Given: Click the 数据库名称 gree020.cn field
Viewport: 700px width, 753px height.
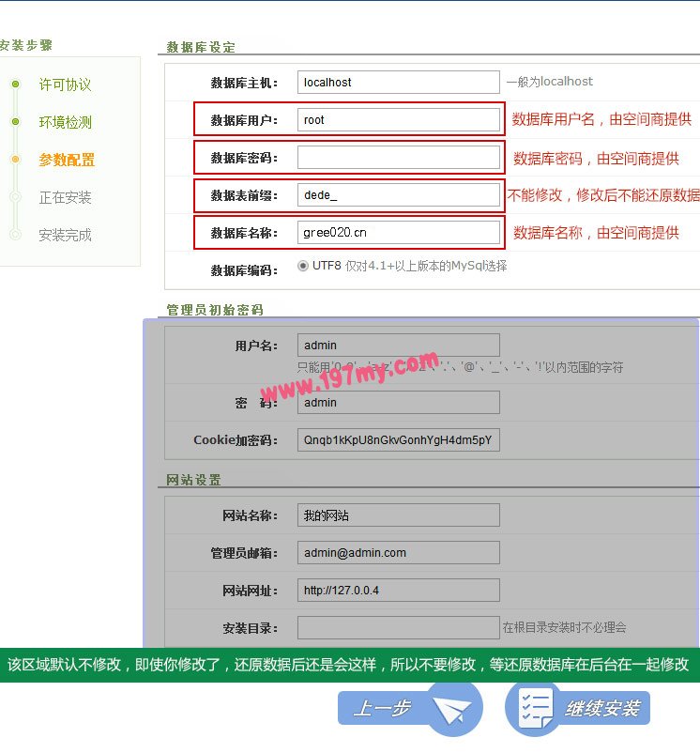Looking at the screenshot, I should (398, 233).
